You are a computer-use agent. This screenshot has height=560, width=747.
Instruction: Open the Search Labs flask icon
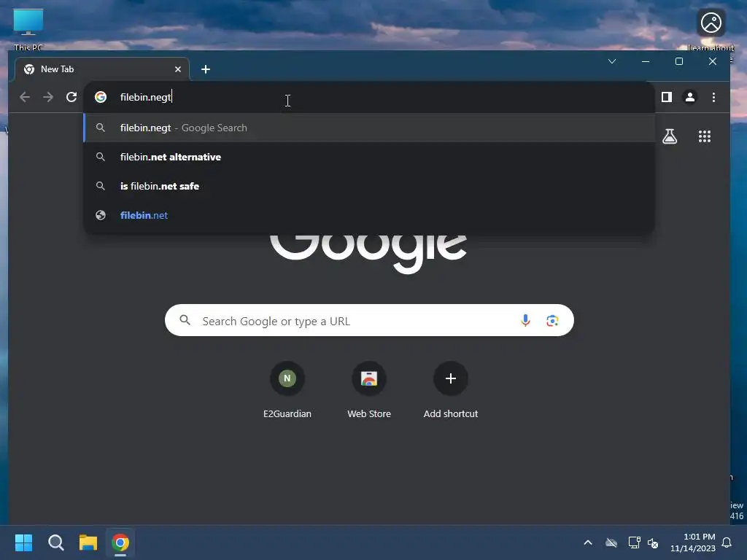pyautogui.click(x=670, y=136)
